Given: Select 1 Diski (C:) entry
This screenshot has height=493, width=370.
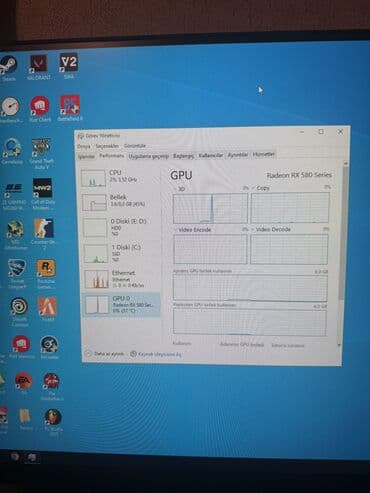Looking at the screenshot, I should [121, 253].
